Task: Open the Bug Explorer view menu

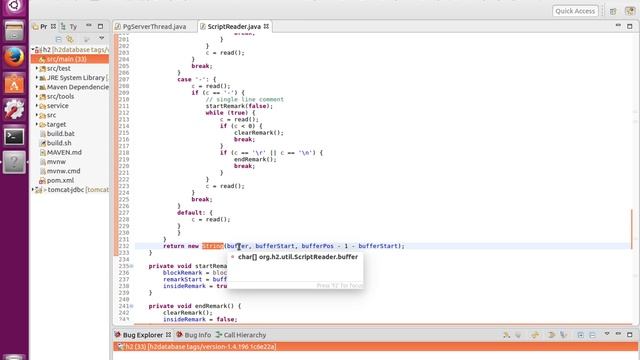Action: click(x=607, y=334)
